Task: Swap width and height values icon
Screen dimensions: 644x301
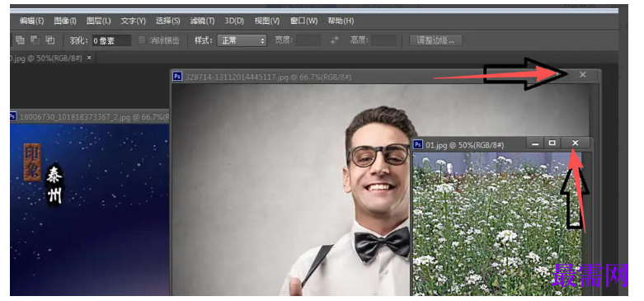Action: point(335,40)
